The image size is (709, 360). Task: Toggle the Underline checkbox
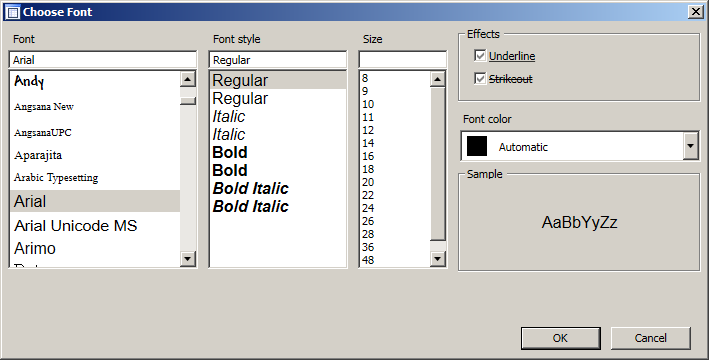[x=480, y=56]
